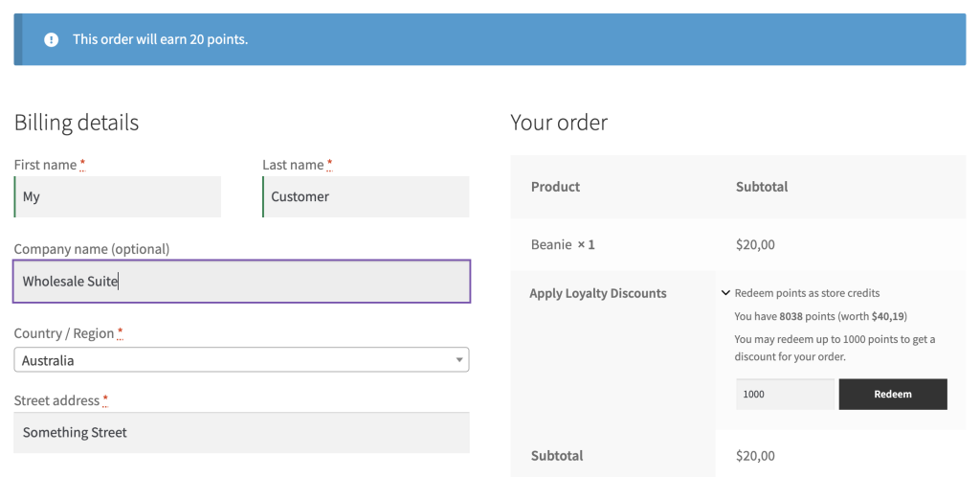Click the Company name (optional) label
The width and height of the screenshot is (980, 477).
92,249
